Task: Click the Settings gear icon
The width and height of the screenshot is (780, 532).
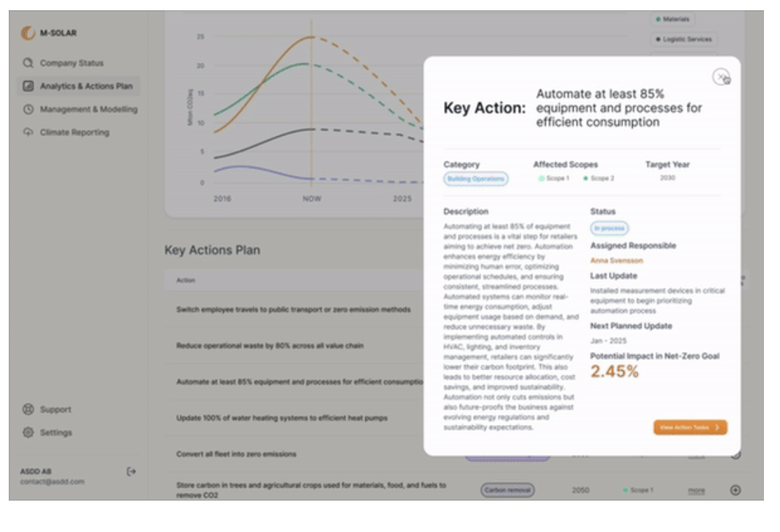Action: tap(28, 432)
